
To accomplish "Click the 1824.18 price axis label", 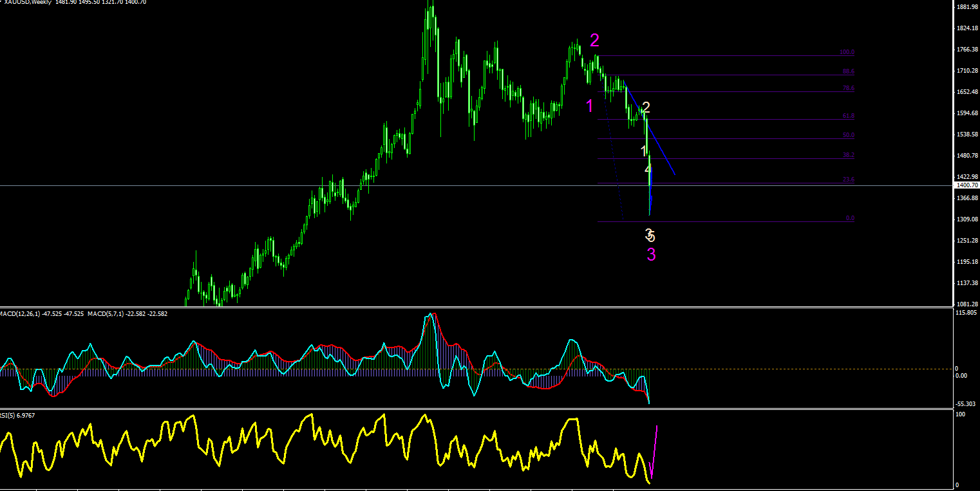I will click(968, 29).
